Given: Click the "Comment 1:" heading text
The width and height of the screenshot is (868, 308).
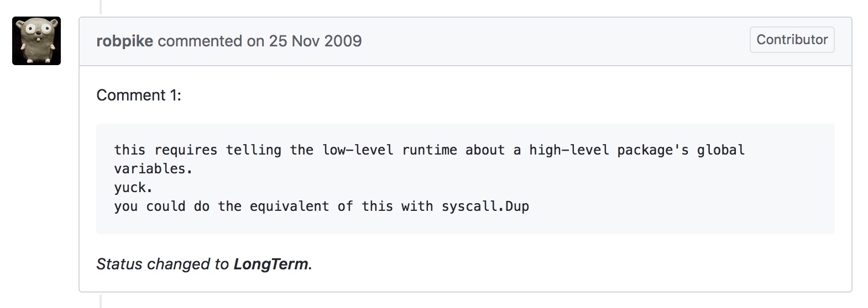Looking at the screenshot, I should point(139,95).
